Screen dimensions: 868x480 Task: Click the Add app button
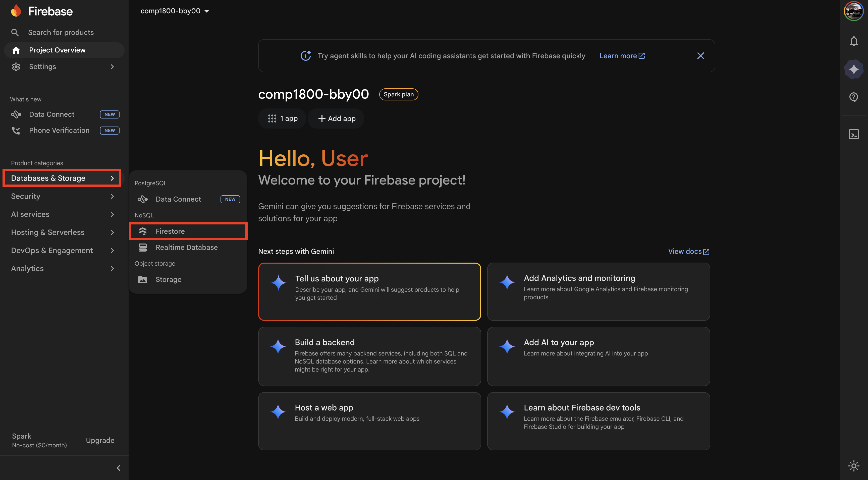(336, 118)
